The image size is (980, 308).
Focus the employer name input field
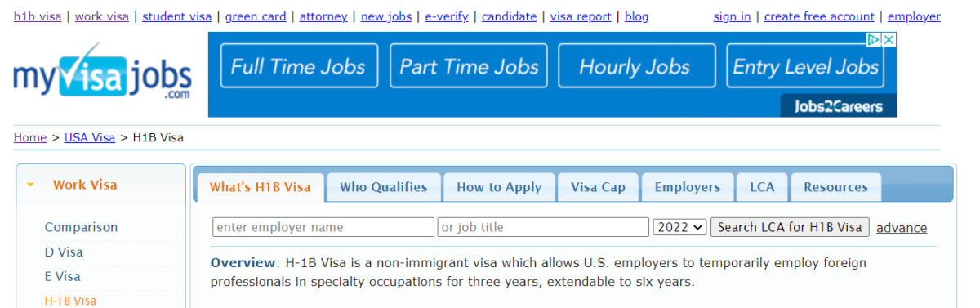click(323, 227)
